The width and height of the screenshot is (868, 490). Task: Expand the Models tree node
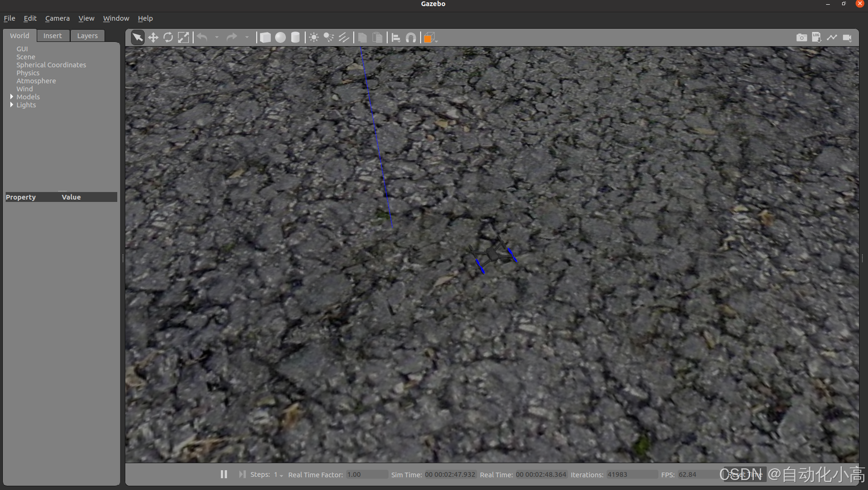12,96
